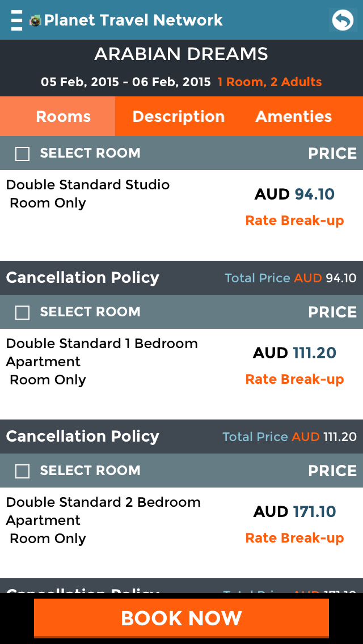Tap the AUD 111.20 price
The height and width of the screenshot is (644, 363).
(x=294, y=353)
